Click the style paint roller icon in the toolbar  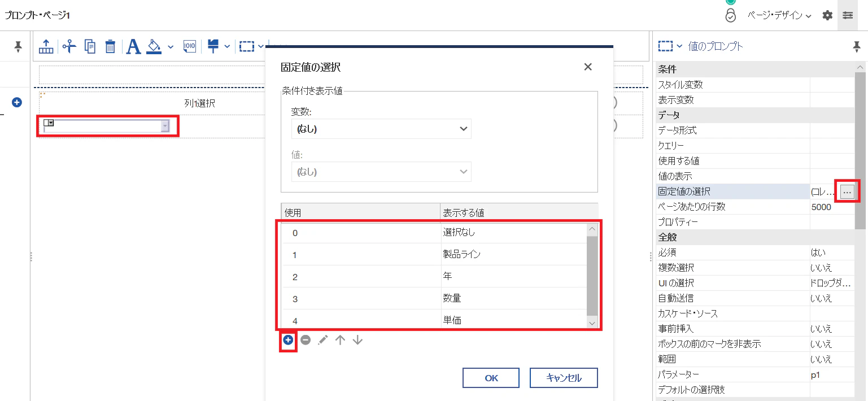tap(213, 46)
